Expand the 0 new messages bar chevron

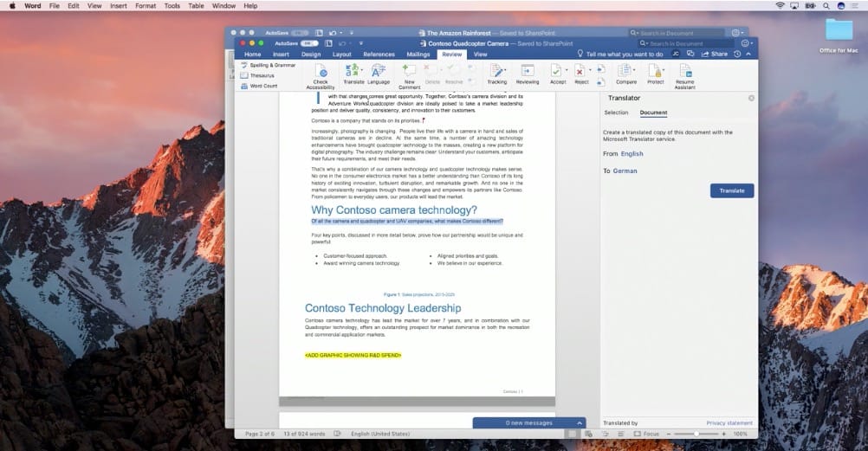coord(580,422)
